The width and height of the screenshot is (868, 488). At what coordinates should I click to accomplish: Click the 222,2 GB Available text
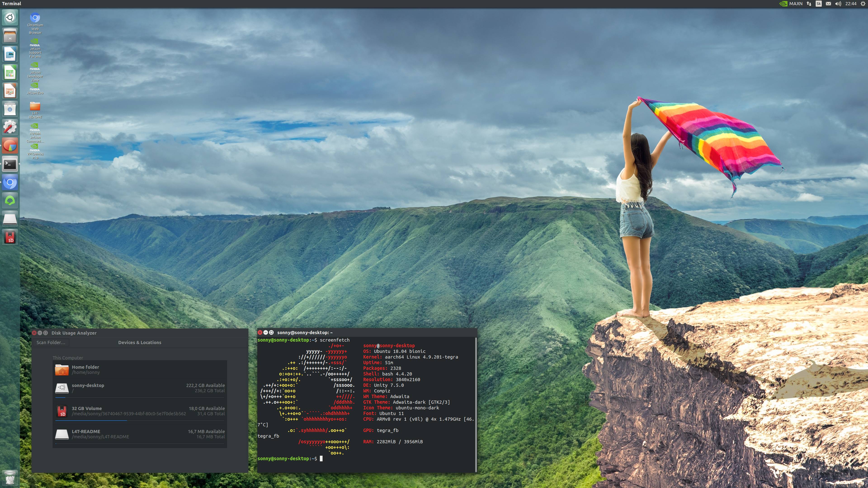(x=205, y=385)
